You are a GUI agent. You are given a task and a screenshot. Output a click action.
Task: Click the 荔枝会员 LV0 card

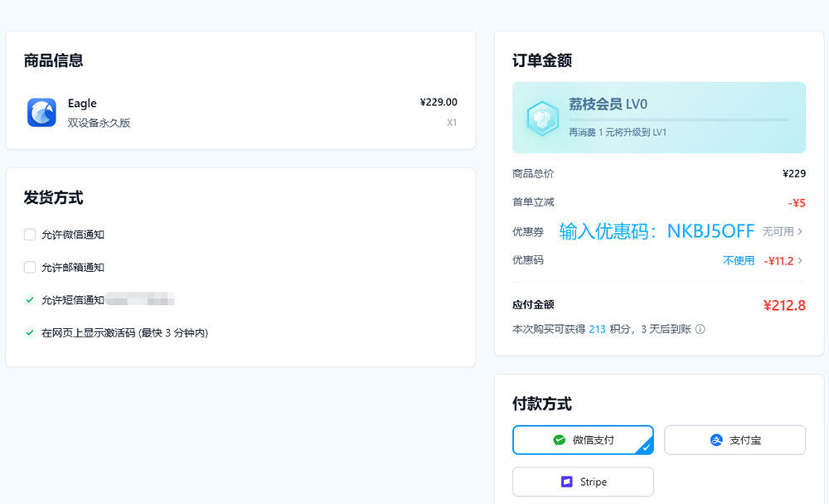(659, 118)
